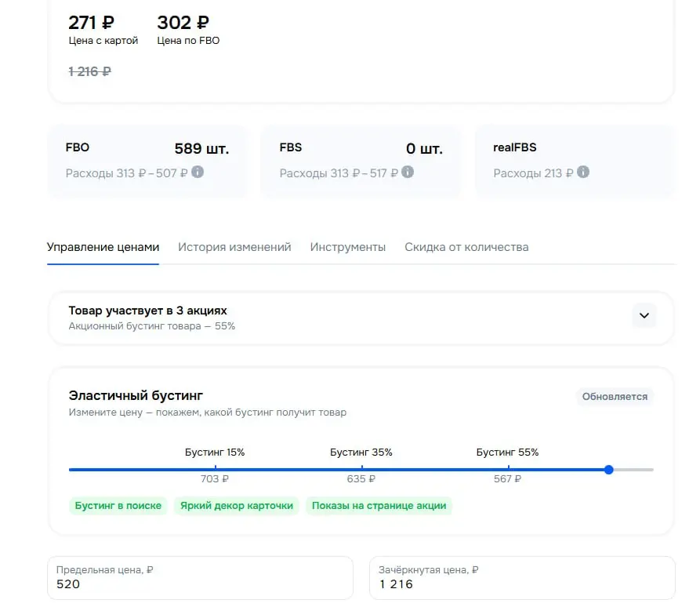Viewport: 700px width, 607px height.
Task: Click the "Обновляется" status badge
Action: coord(615,397)
